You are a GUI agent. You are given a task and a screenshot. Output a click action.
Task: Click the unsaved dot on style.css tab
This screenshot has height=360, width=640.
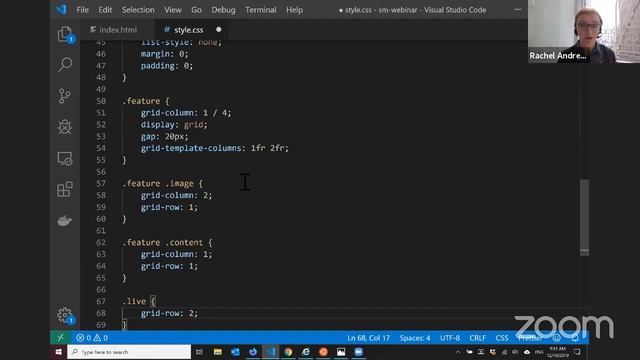pos(219,29)
